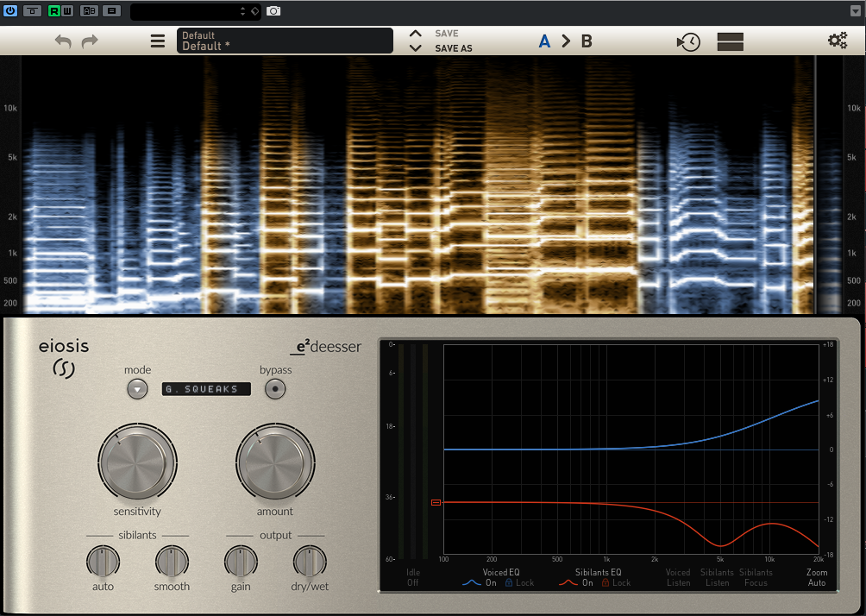Enable Write automation W button
Viewport: 866px width, 616px height.
click(x=66, y=10)
